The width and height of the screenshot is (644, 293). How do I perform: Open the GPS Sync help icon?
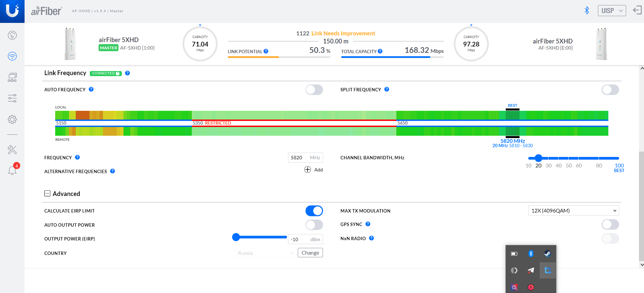(x=368, y=224)
